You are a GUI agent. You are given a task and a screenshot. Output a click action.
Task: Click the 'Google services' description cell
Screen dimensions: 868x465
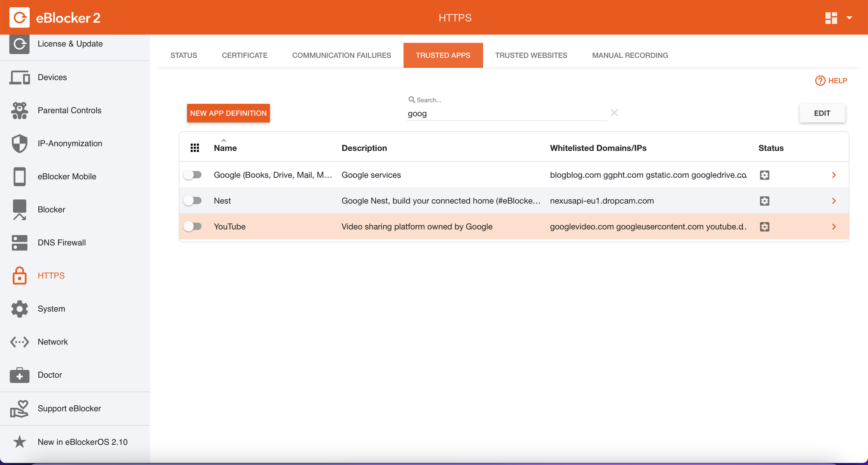tap(371, 175)
